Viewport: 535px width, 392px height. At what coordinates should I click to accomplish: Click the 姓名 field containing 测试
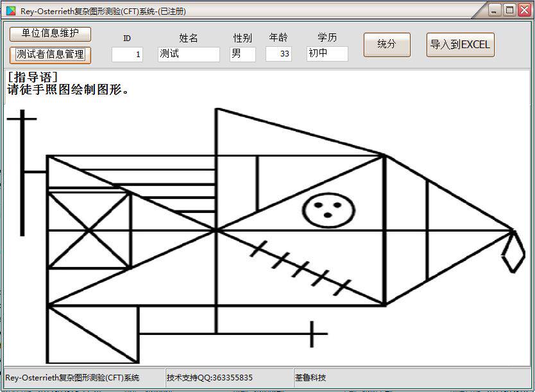[x=189, y=55]
